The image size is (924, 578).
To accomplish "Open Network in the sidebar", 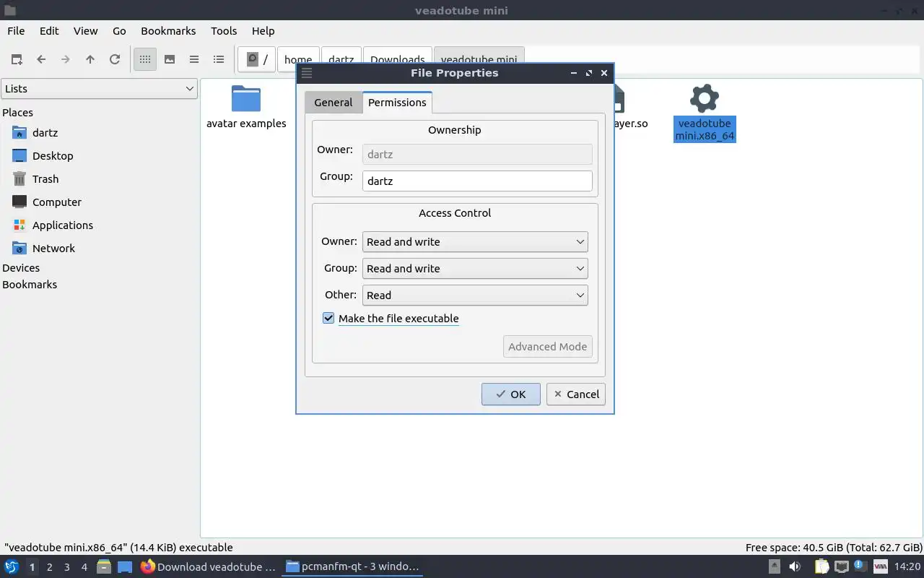I will coord(53,249).
